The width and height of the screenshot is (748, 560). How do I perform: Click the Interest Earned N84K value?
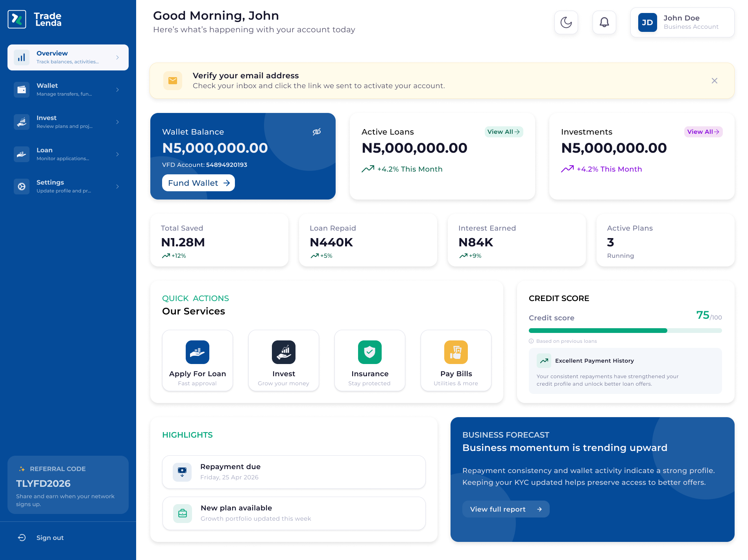click(476, 242)
